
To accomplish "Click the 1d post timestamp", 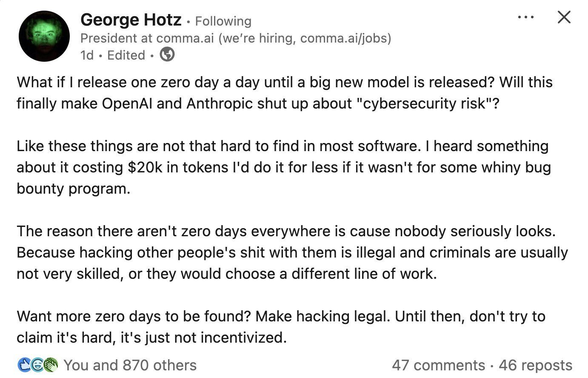I will pos(87,55).
